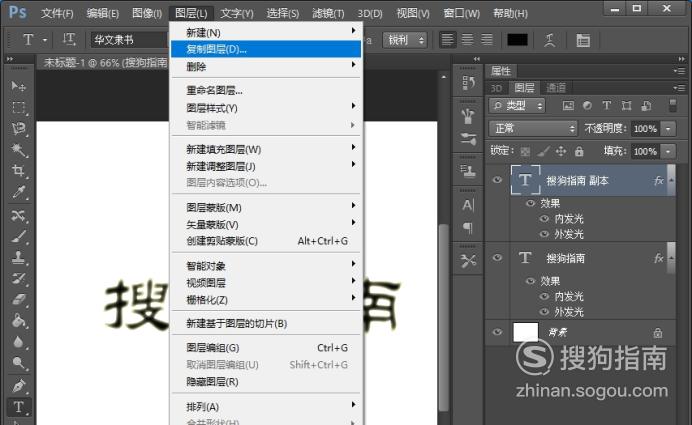Filter layers by type layers
Screen dimensions: 692x425
click(607, 105)
